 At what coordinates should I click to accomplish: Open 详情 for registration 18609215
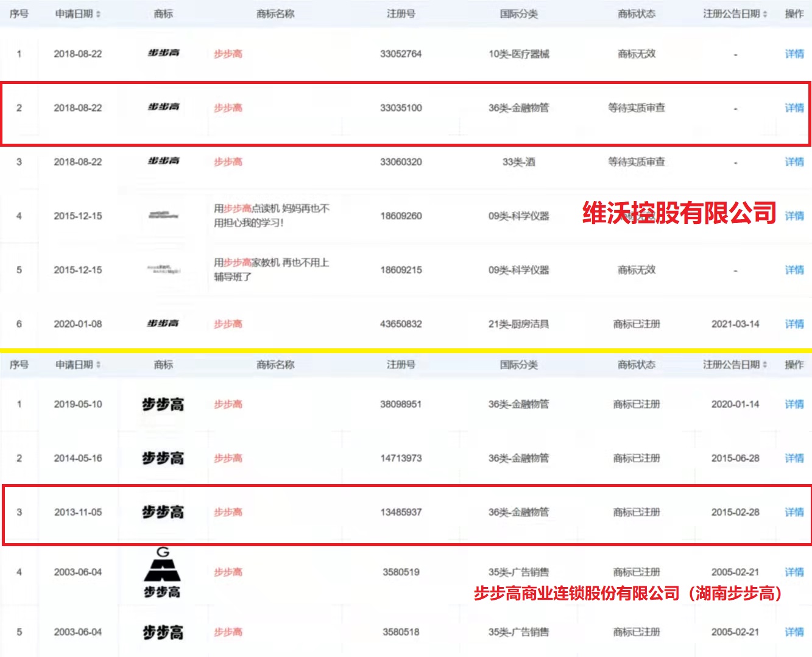pos(794,270)
